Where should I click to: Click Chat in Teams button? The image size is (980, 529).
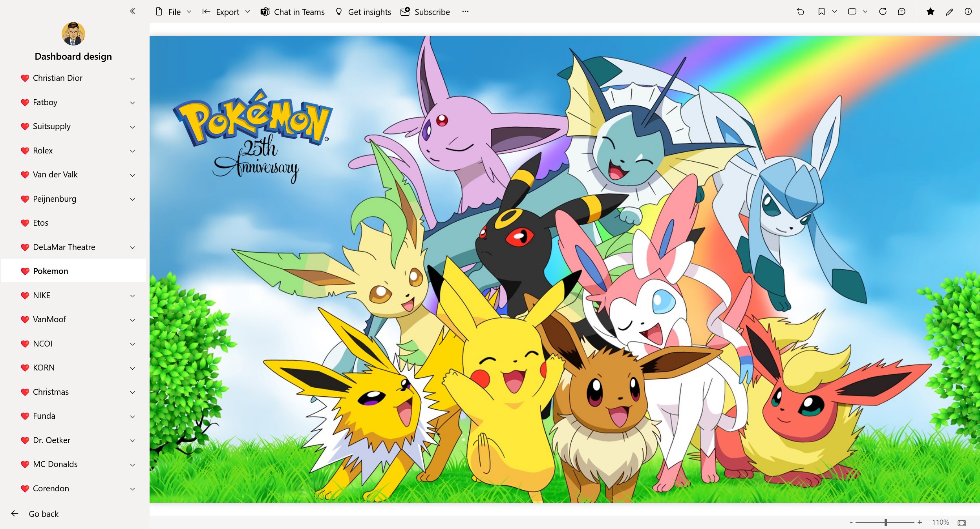[293, 12]
